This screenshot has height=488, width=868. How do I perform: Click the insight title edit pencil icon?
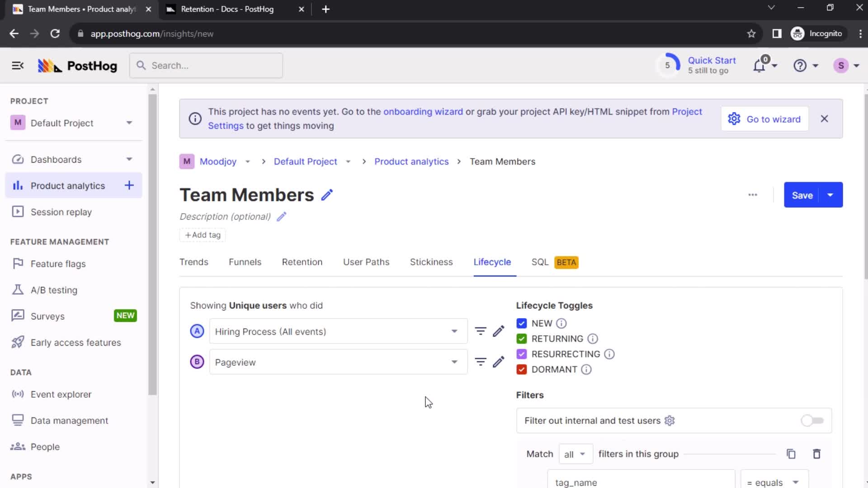point(327,195)
